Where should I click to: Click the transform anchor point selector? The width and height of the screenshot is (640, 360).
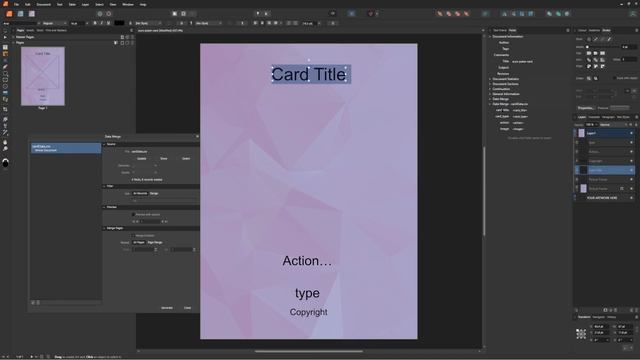tap(581, 333)
